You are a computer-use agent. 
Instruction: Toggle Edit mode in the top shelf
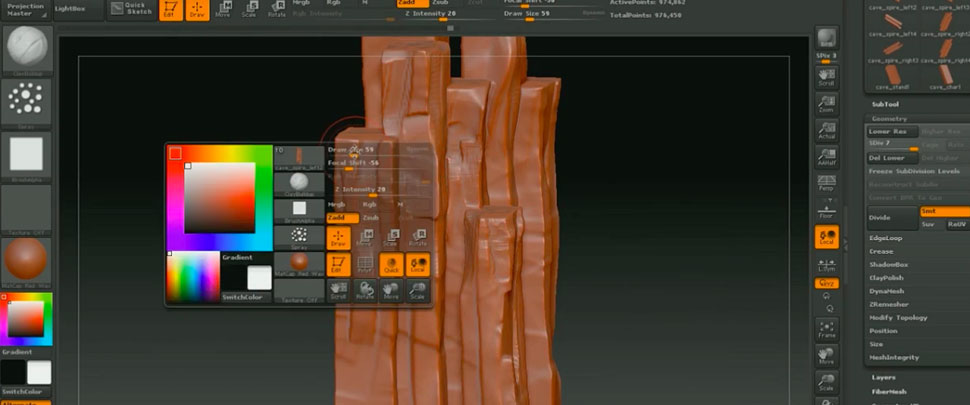(170, 10)
